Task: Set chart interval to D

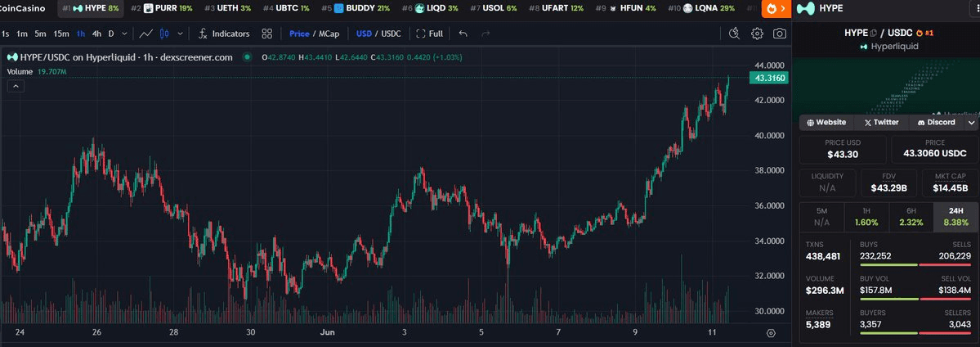Action: (x=111, y=34)
